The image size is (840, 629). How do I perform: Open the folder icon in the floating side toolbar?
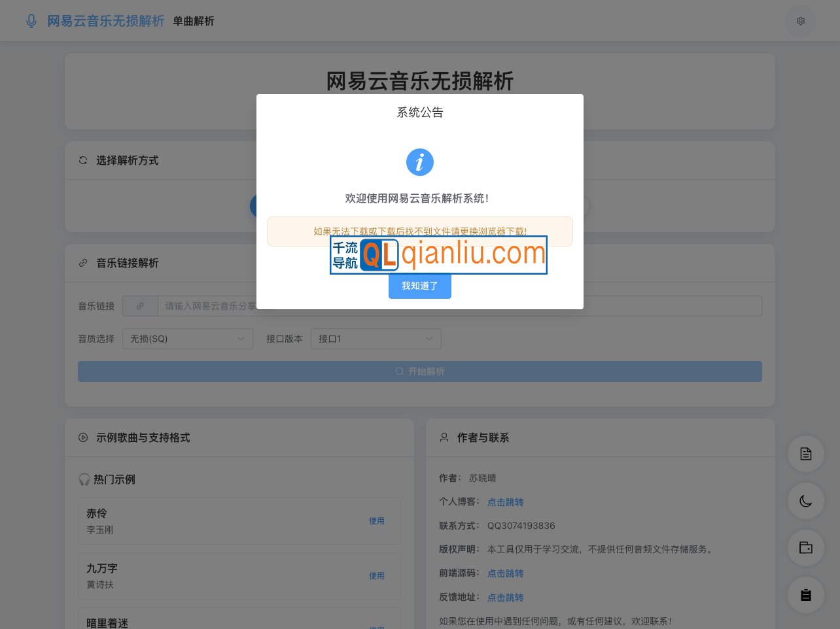[x=805, y=548]
